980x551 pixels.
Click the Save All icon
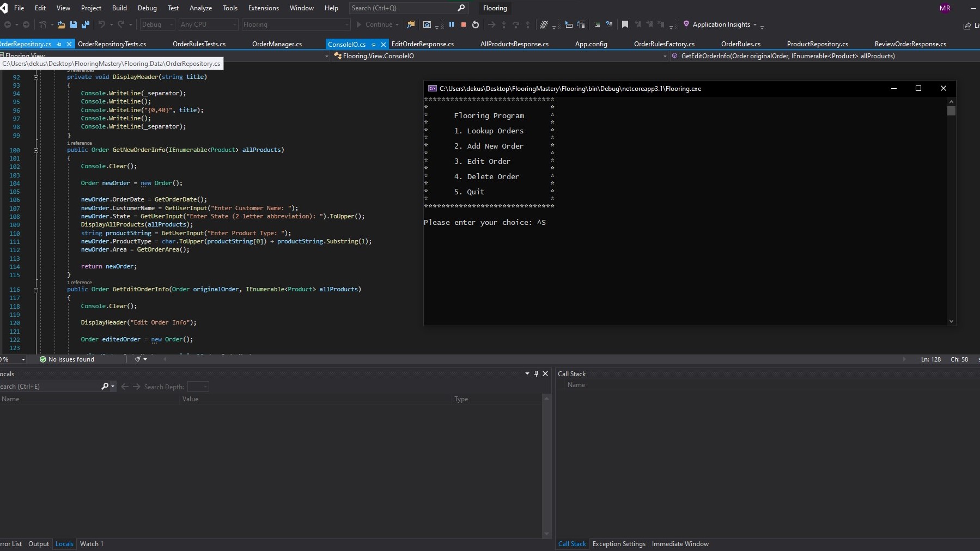(85, 25)
